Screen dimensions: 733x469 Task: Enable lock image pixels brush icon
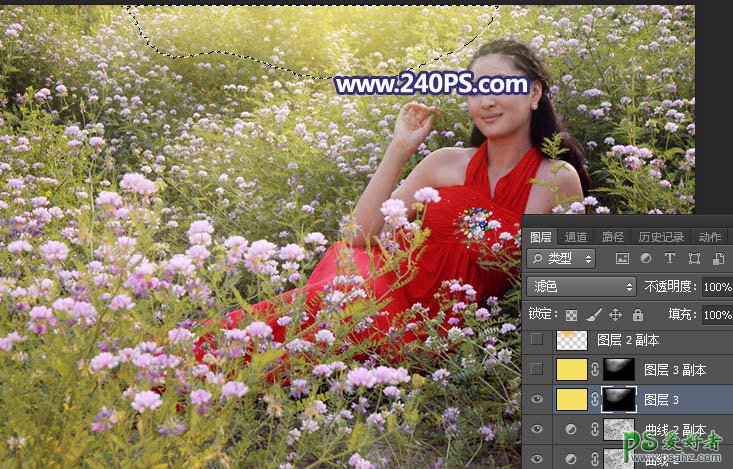coord(594,314)
